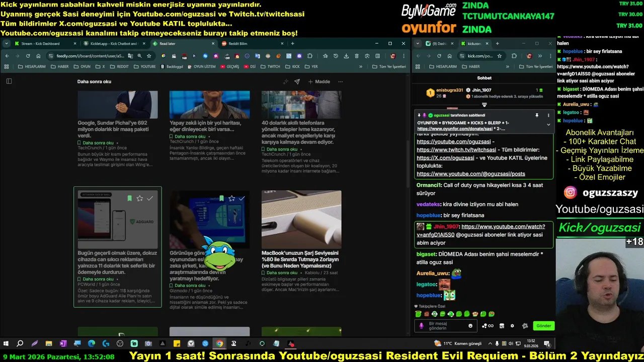The image size is (644, 362).
Task: Open the tab search dropdown in the left browser
Action: [x=7, y=44]
